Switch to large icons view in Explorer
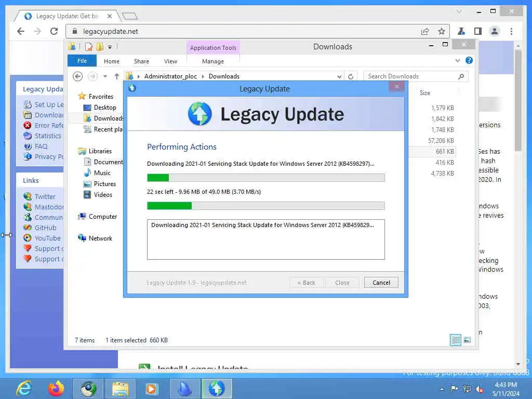This screenshot has width=532, height=399. coord(467,340)
